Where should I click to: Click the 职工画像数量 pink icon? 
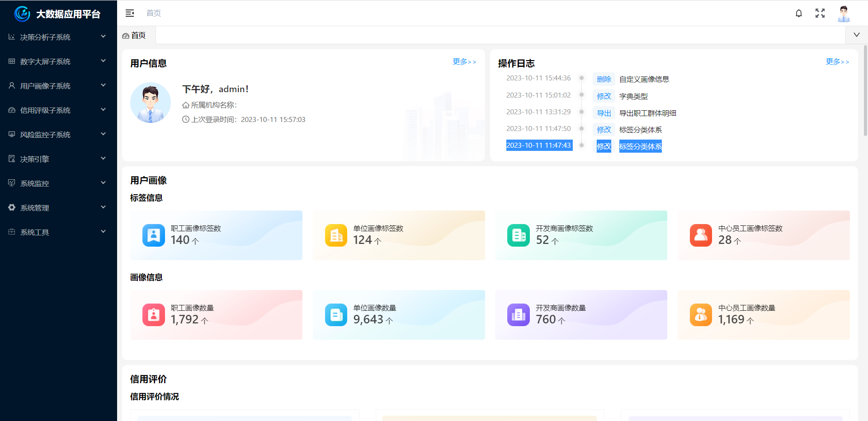tap(154, 315)
